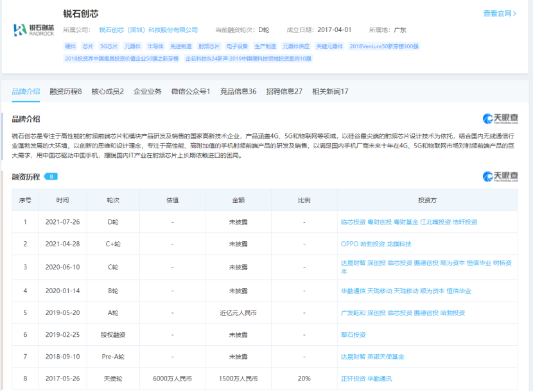Switch to the 企业业务 tab

tap(147, 91)
